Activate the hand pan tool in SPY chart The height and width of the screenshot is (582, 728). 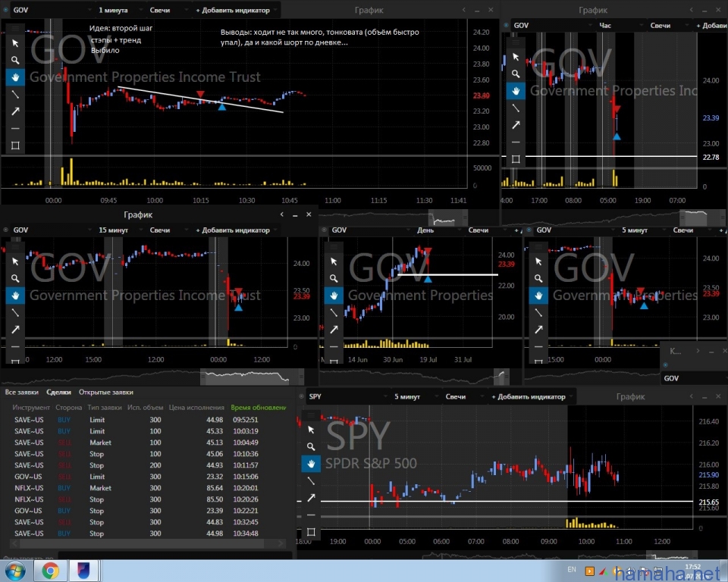(x=311, y=463)
